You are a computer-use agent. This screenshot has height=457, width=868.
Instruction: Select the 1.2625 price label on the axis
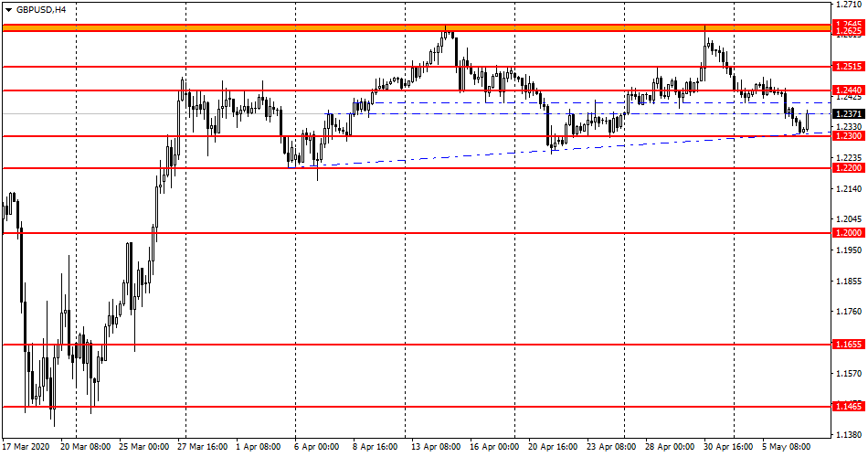click(849, 32)
